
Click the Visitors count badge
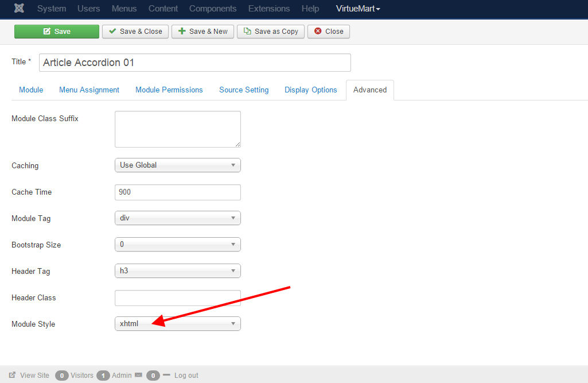pyautogui.click(x=62, y=376)
